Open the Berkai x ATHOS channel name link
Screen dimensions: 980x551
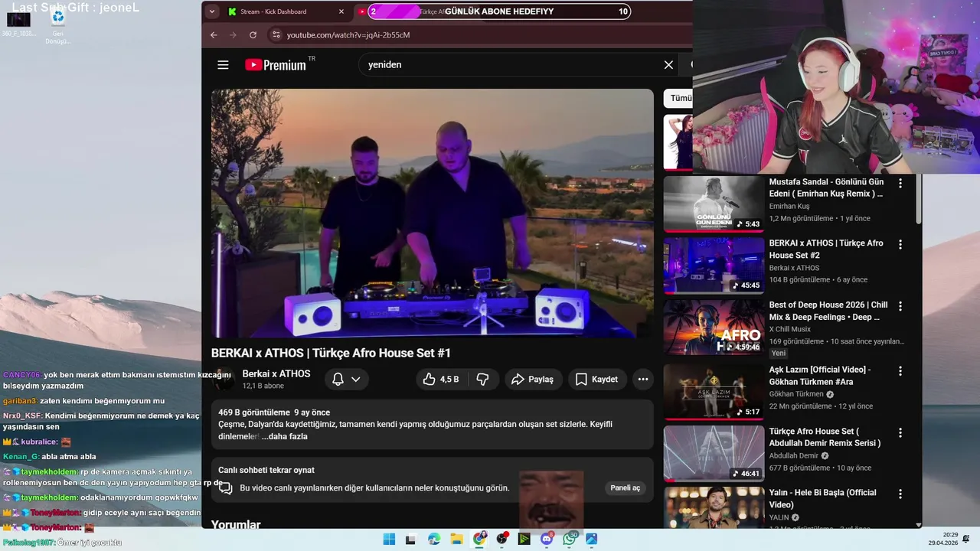(x=276, y=373)
